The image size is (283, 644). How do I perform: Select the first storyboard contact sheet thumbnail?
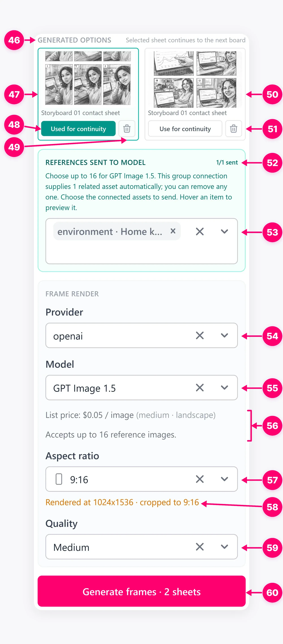[88, 78]
